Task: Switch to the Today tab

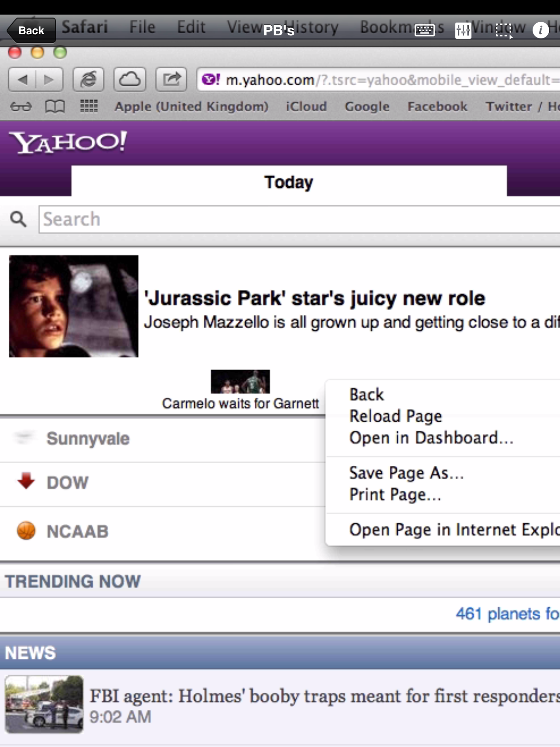Action: tap(289, 182)
